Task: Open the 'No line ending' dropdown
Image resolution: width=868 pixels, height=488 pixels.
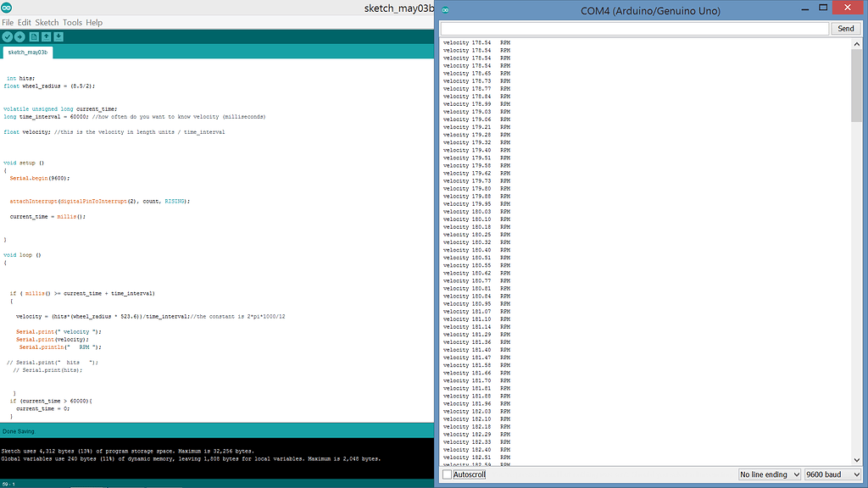Action: (767, 474)
